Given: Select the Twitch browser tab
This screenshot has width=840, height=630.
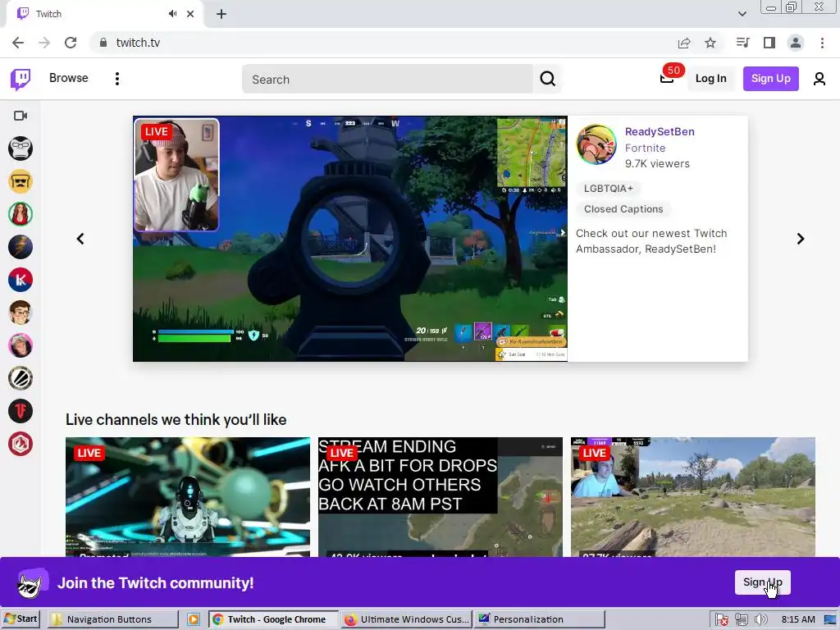Looking at the screenshot, I should 104,14.
